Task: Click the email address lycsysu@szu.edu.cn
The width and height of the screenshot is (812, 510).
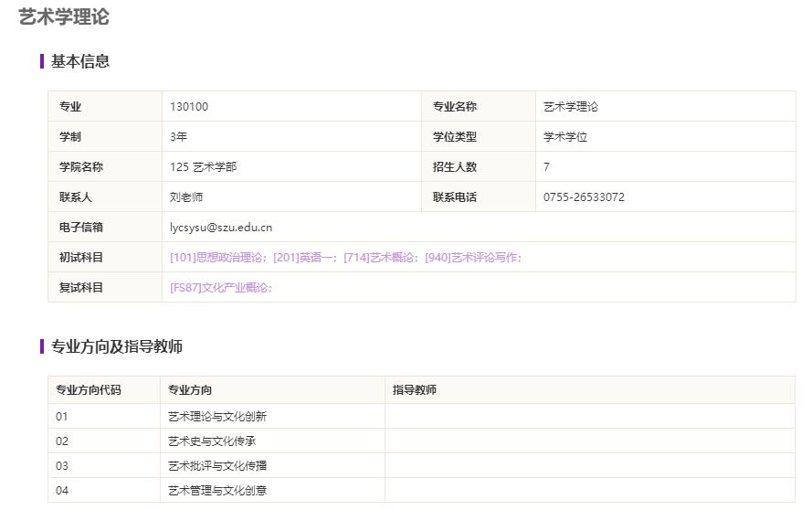Action: (221, 228)
